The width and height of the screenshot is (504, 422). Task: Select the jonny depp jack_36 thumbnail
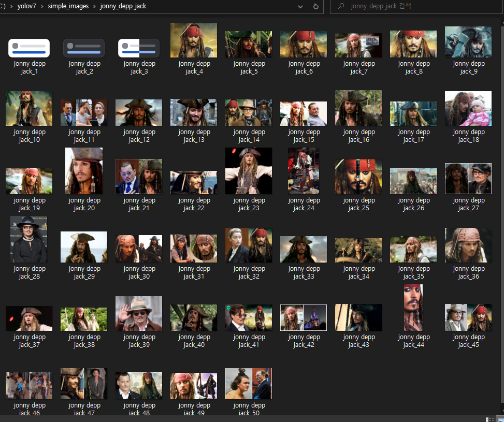[468, 245]
